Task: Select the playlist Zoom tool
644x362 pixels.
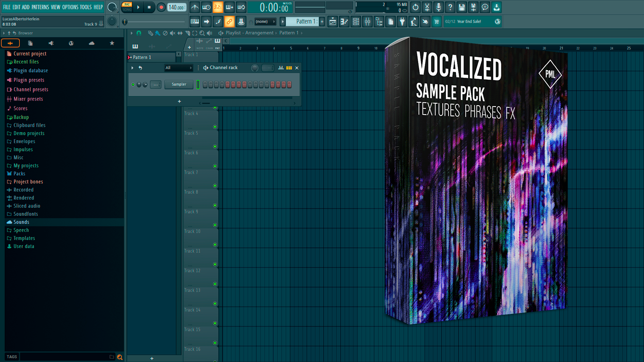Action: [x=202, y=33]
